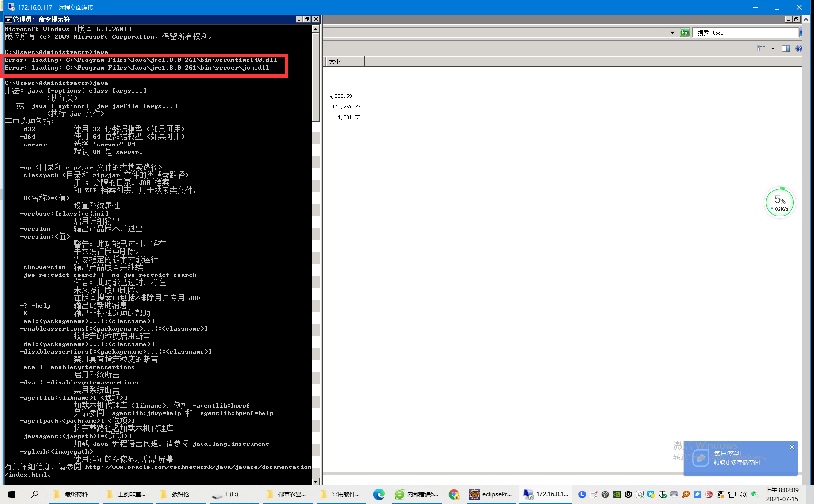
Task: Open F (F:) drive taskbar item
Action: coord(233,494)
